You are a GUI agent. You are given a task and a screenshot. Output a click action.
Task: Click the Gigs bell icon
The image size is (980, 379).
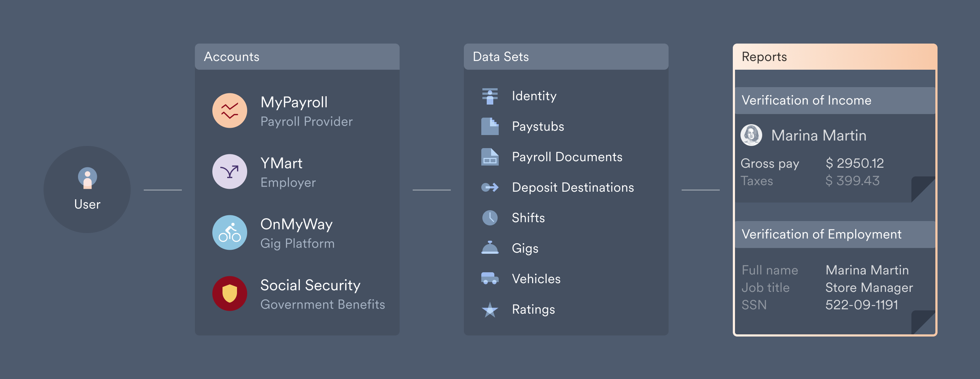point(490,248)
